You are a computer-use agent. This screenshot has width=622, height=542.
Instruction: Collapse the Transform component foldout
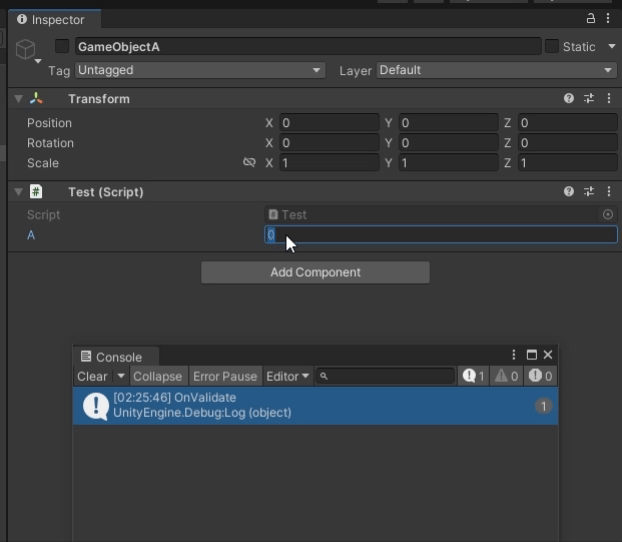point(17,99)
